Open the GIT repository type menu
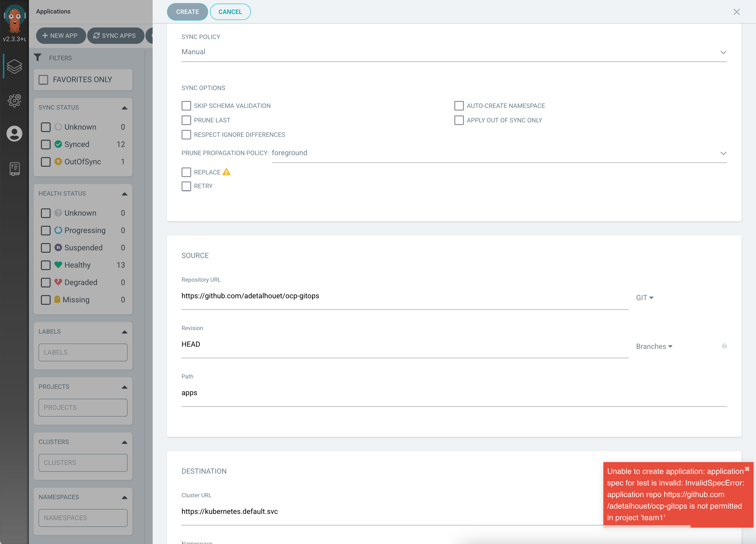This screenshot has height=544, width=756. pos(644,298)
